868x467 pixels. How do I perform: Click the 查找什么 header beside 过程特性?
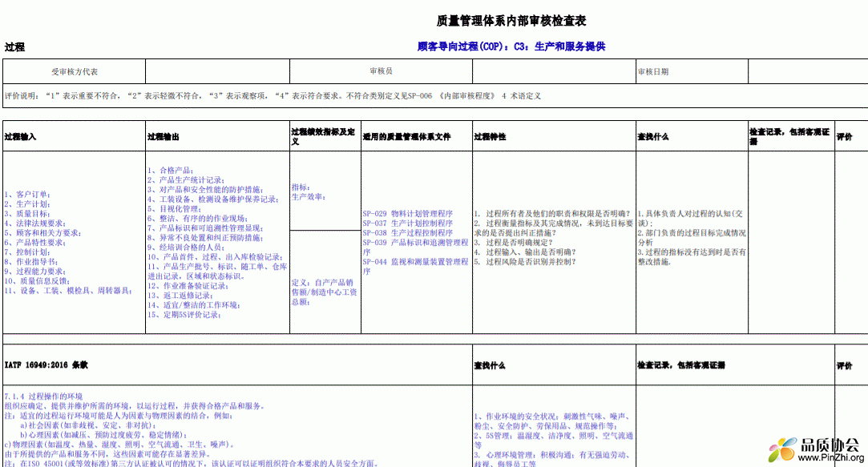click(x=692, y=136)
